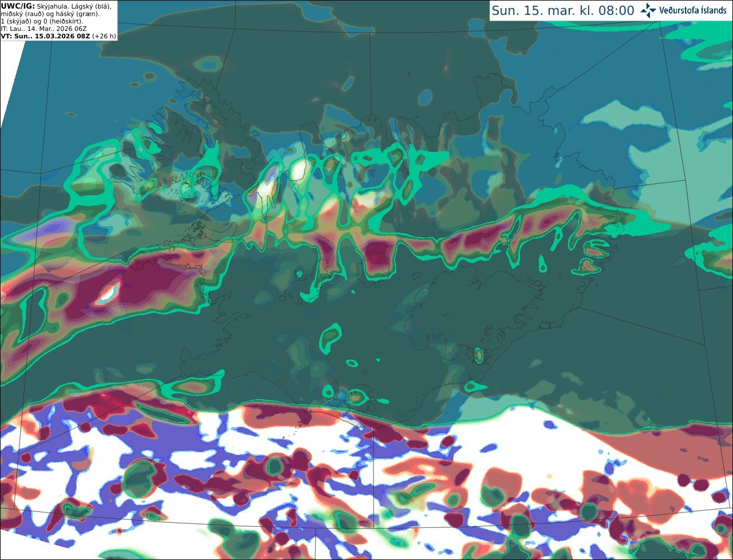The width and height of the screenshot is (733, 560).
Task: Click the 'VT: Sun.. 15.03.2026 08Z (+26 h)' line
Action: pos(58,36)
